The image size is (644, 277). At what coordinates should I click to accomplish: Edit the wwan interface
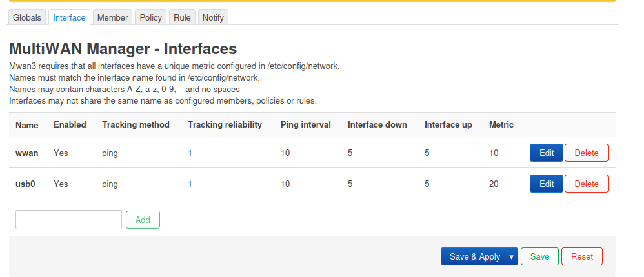(547, 153)
